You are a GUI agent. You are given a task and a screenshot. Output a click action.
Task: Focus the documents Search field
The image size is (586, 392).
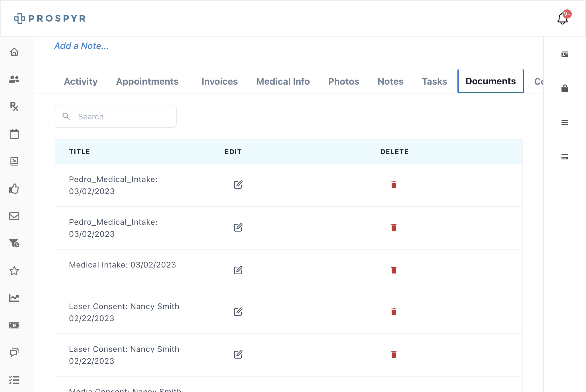tap(116, 116)
